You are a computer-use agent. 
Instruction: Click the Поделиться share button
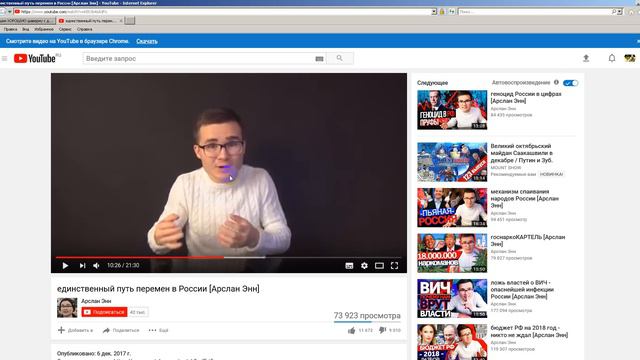click(121, 330)
